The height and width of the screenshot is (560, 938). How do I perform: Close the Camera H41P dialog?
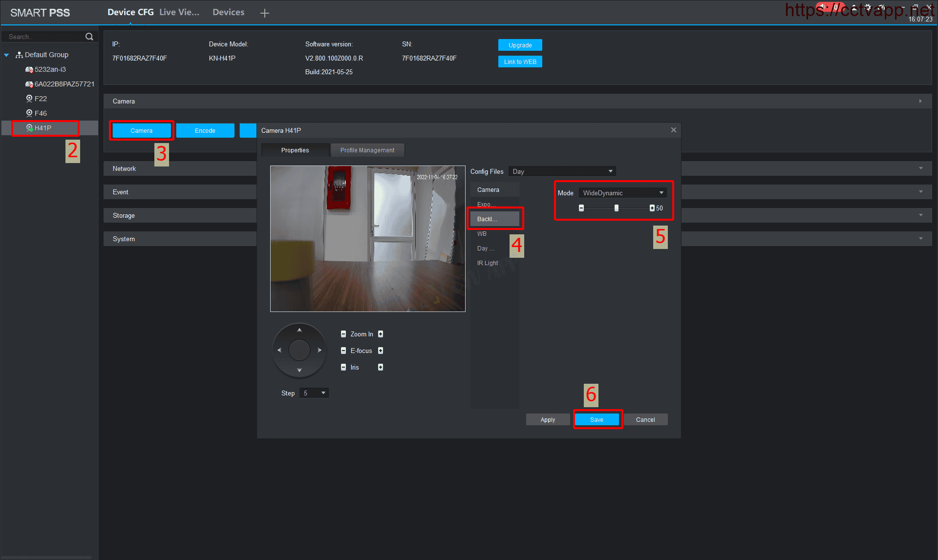(673, 130)
